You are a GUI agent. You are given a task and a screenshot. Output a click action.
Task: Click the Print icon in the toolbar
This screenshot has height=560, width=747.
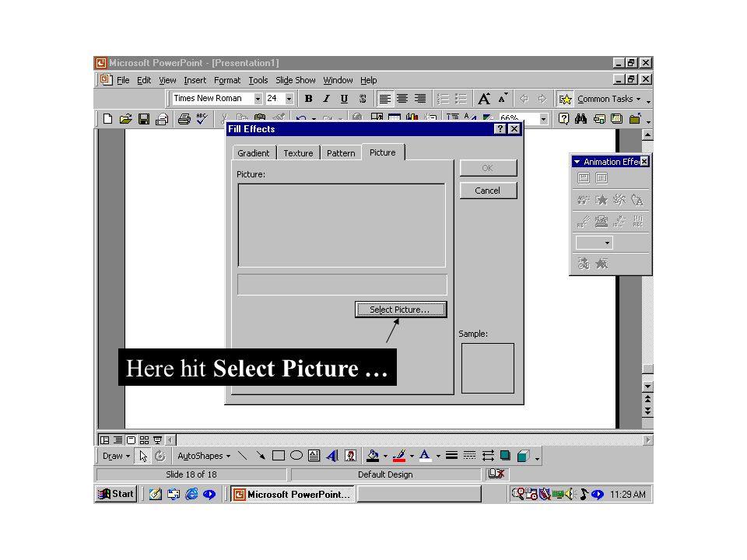pyautogui.click(x=184, y=118)
